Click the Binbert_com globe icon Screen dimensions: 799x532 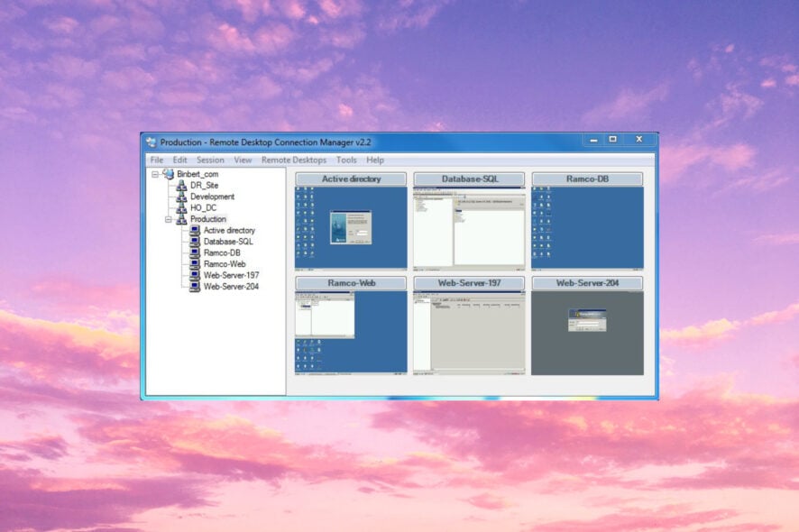pyautogui.click(x=168, y=174)
